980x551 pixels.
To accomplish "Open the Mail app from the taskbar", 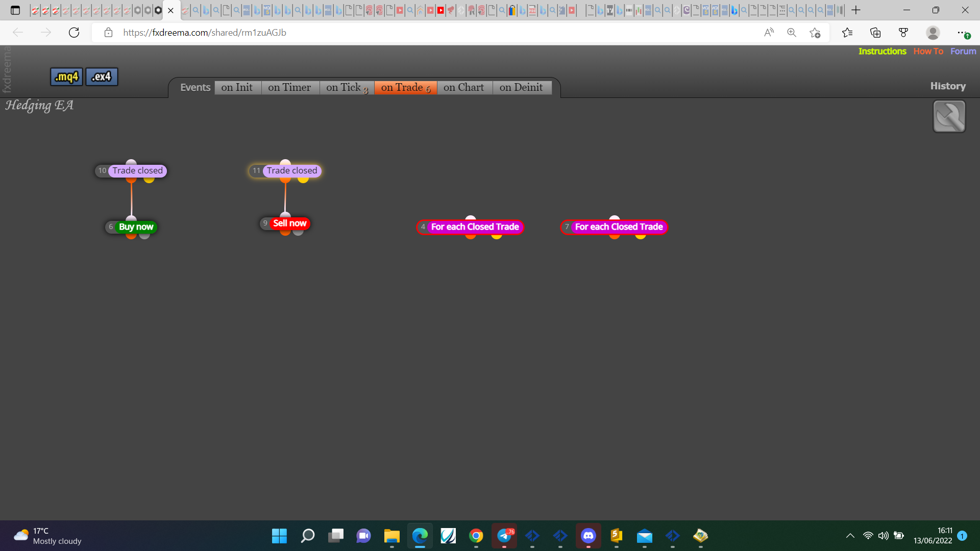I will click(644, 536).
